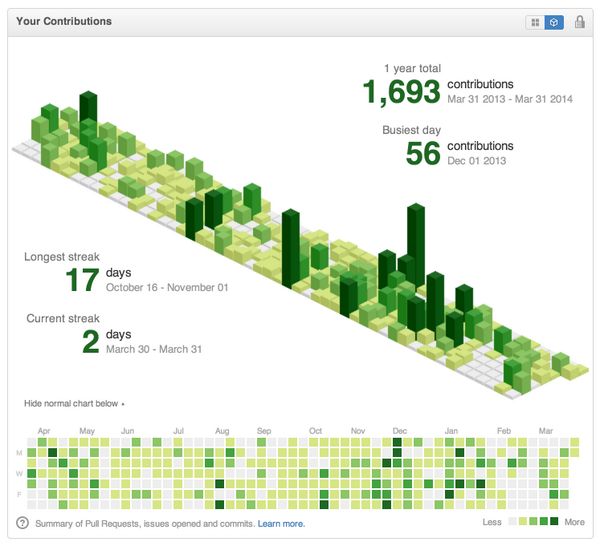This screenshot has height=546, width=600.
Task: Click the tallest 3D bar near December
Action: (x=416, y=245)
